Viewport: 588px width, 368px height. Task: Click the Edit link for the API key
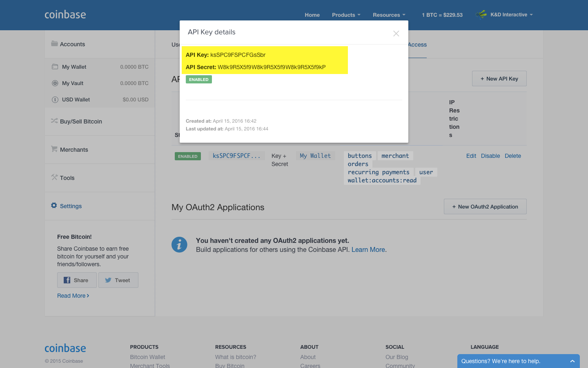pos(471,156)
